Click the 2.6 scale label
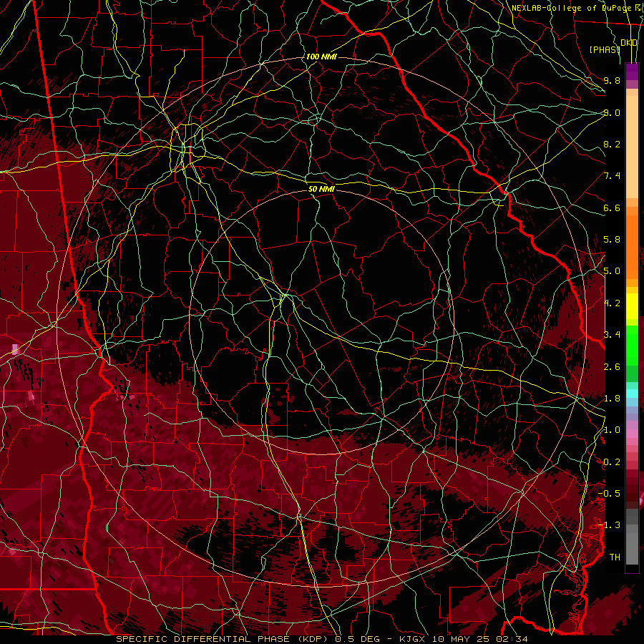 [612, 367]
